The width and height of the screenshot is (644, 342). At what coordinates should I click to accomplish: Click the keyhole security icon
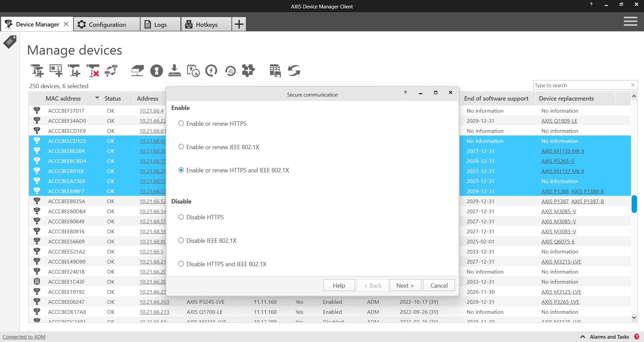[x=156, y=71]
